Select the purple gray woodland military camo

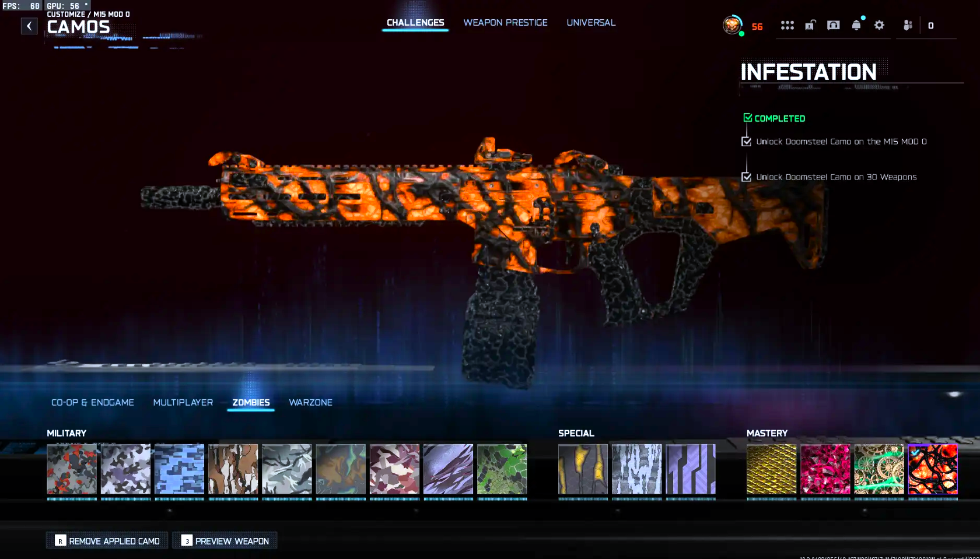[125, 469]
